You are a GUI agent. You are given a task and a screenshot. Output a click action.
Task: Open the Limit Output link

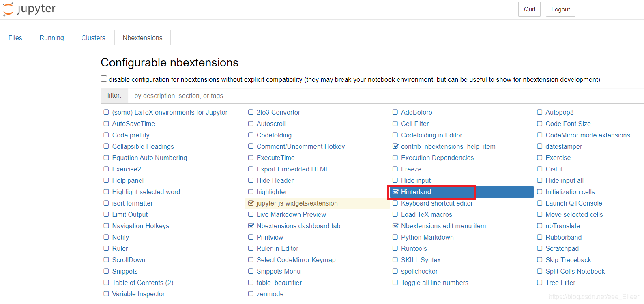(x=130, y=214)
